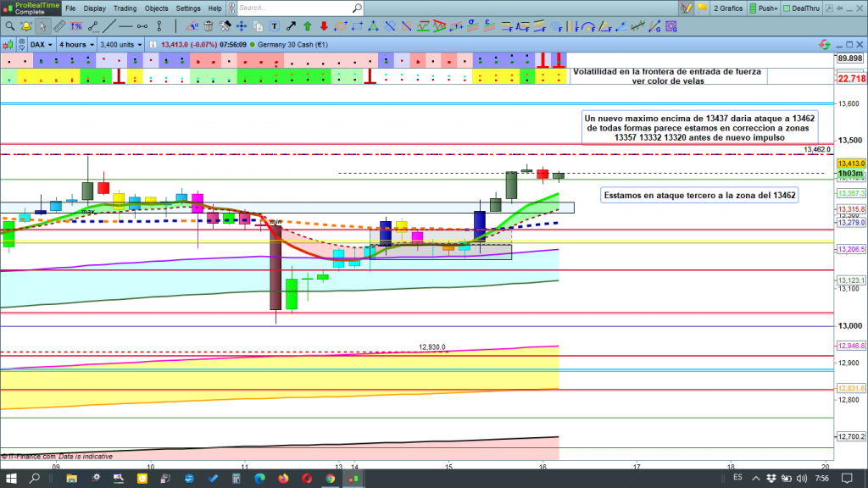Toggle the DealThru indicator

point(803,8)
